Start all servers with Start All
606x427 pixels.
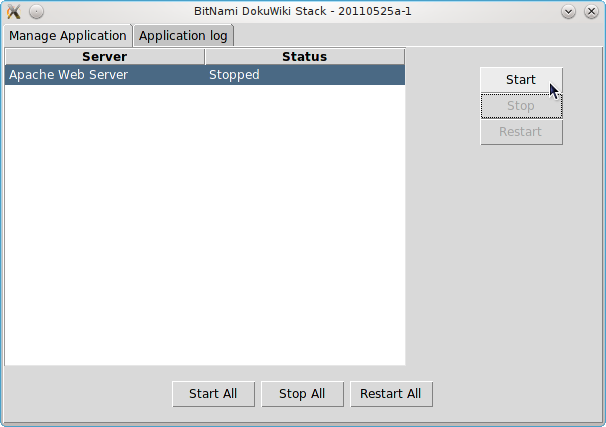[x=213, y=394]
